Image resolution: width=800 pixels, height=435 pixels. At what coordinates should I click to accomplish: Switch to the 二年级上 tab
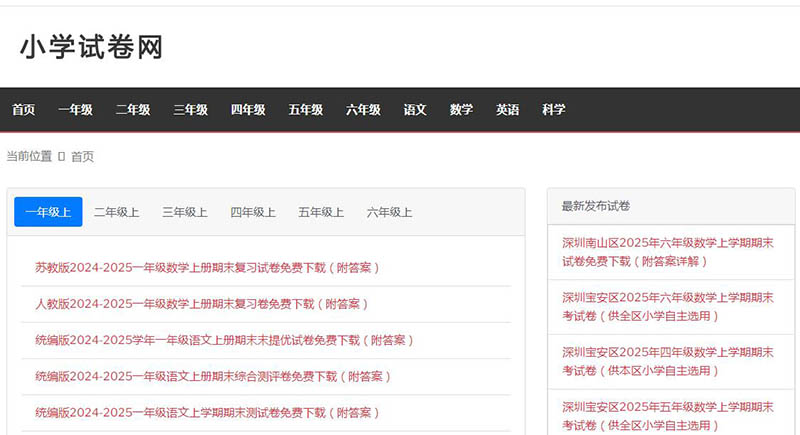[116, 212]
